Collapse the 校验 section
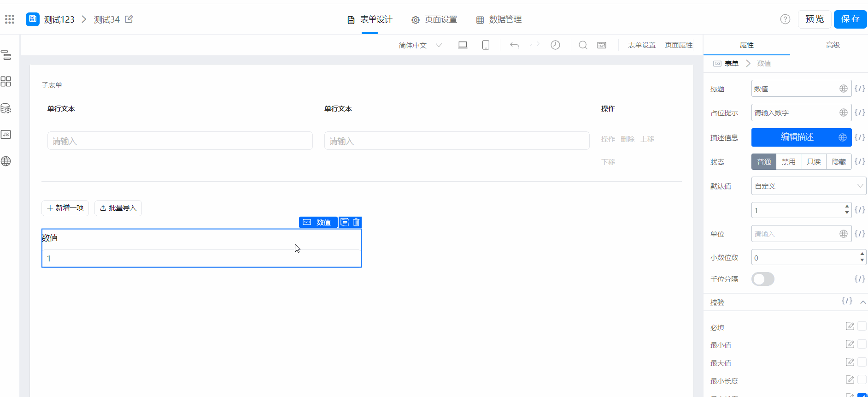868x397 pixels. pos(863,302)
